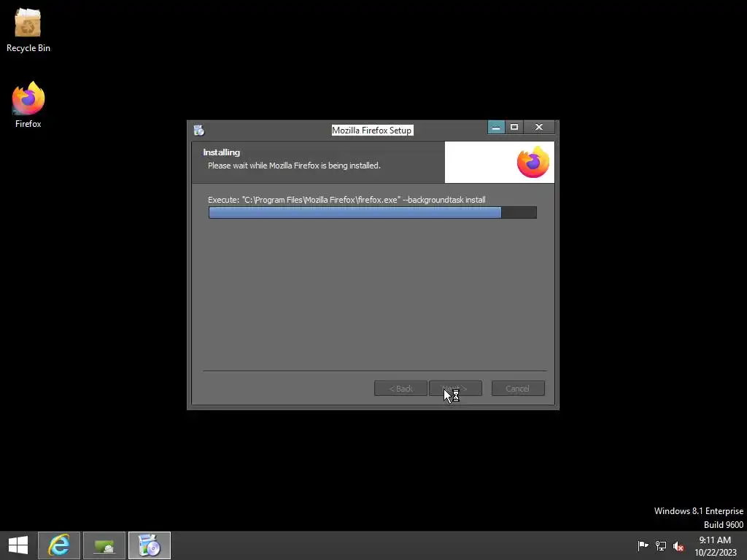Click the setup installer icon in title bar
This screenshot has width=747, height=560.
pos(199,130)
